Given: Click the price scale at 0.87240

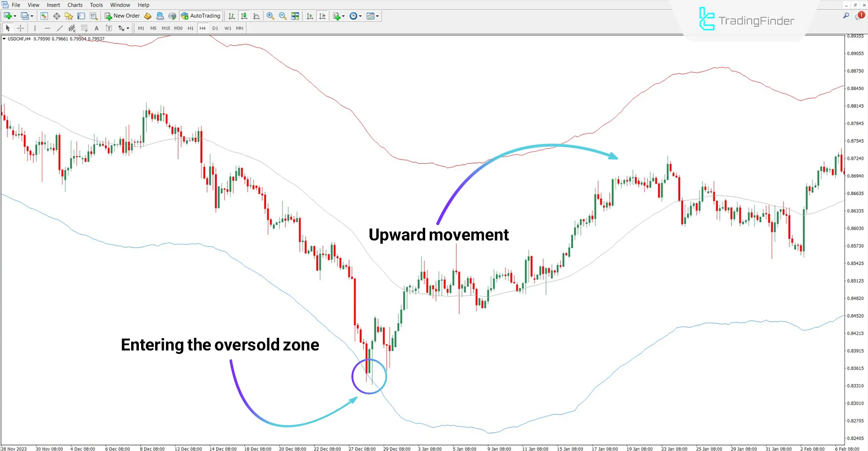Looking at the screenshot, I should pyautogui.click(x=855, y=158).
